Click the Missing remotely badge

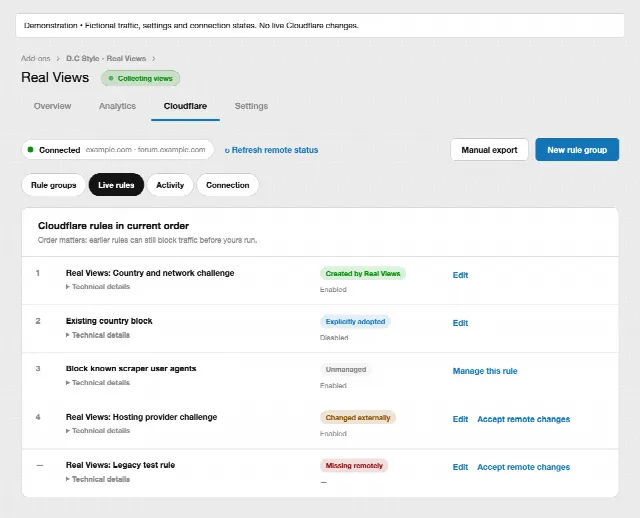click(x=354, y=466)
